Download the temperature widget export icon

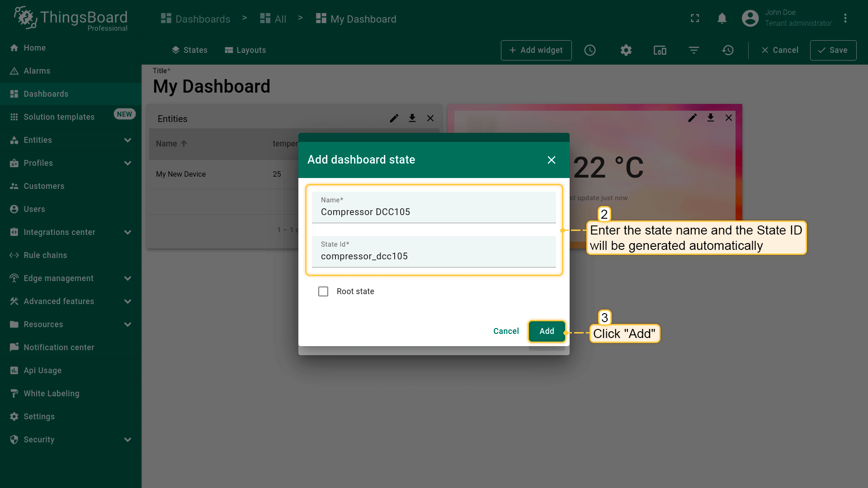pyautogui.click(x=711, y=118)
